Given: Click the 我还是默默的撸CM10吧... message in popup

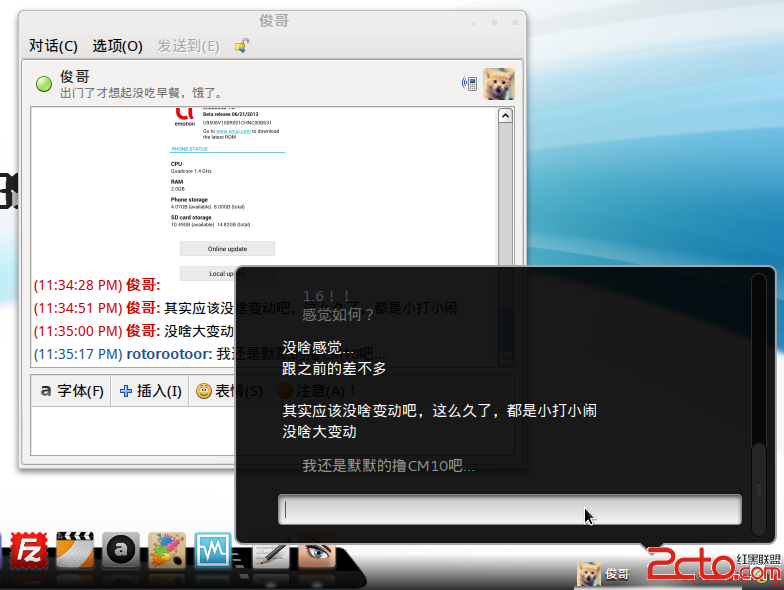Looking at the screenshot, I should point(388,466).
